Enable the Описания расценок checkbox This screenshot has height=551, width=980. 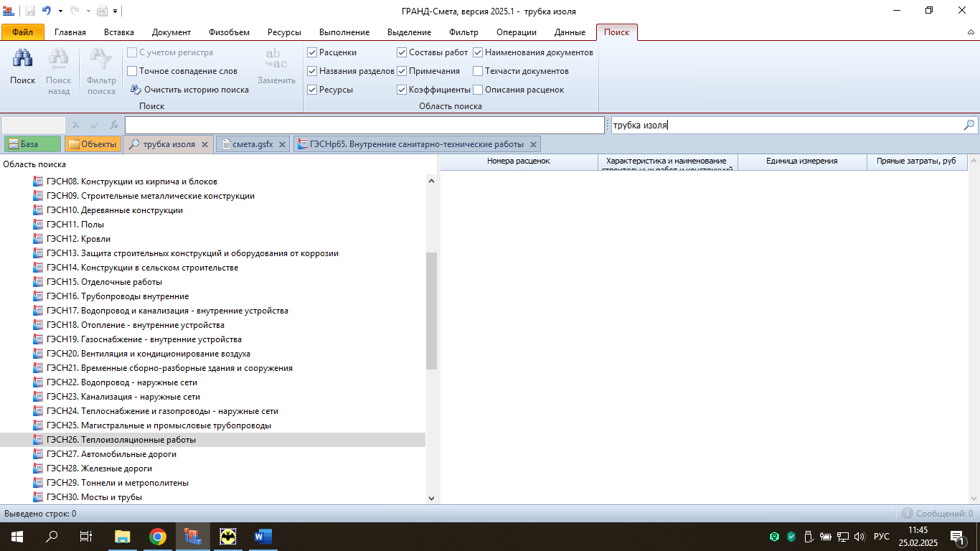478,90
